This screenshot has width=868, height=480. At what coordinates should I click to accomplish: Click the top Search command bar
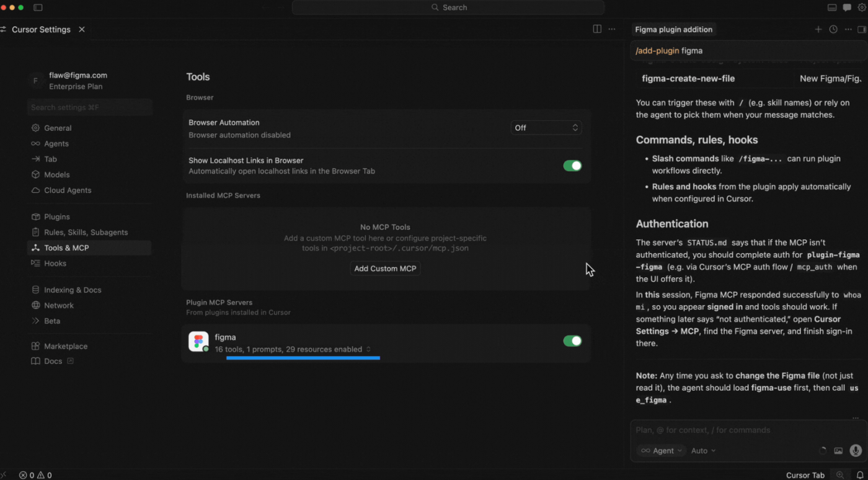[448, 7]
